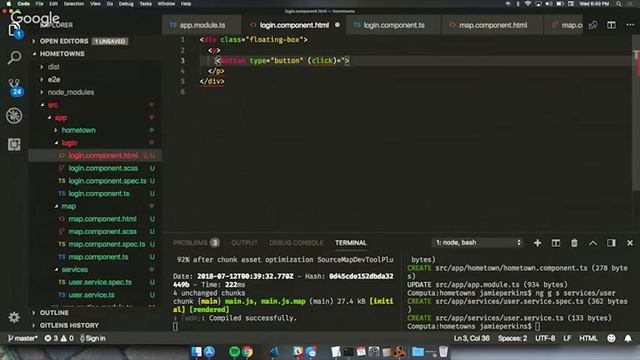Open map.component.ts in explorer
Image resolution: width=640 pixels, height=360 pixels.
(x=98, y=257)
